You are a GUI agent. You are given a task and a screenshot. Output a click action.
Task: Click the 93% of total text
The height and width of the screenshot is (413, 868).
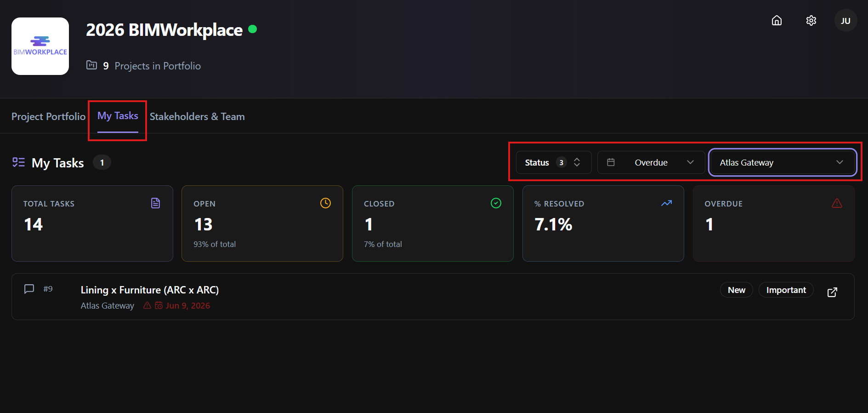(215, 244)
